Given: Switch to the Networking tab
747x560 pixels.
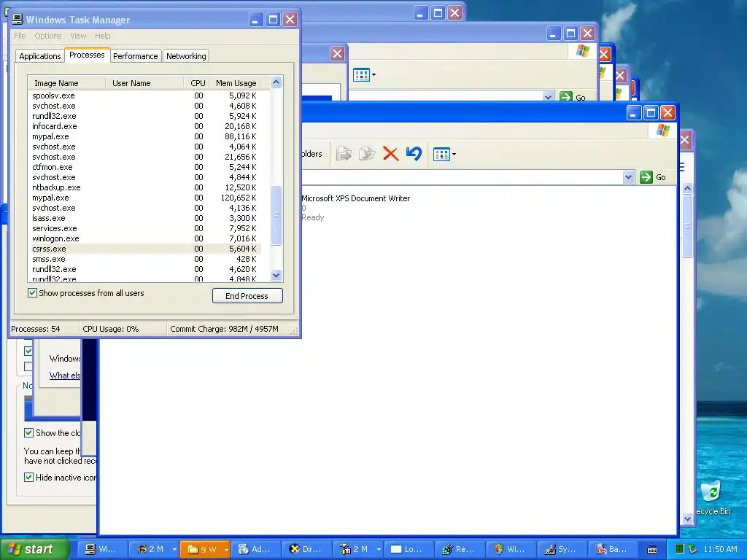Looking at the screenshot, I should pyautogui.click(x=186, y=56).
